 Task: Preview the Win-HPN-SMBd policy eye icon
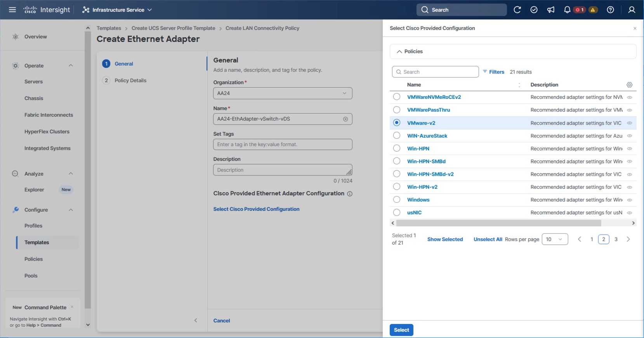630,161
